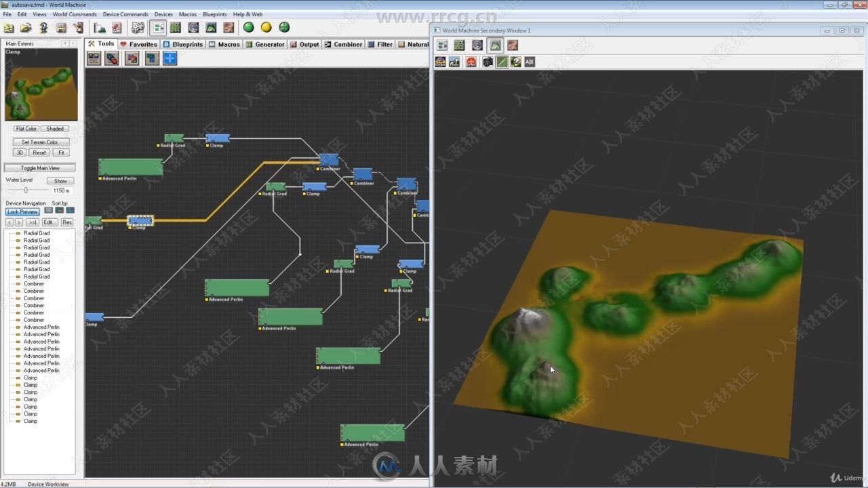Click the 3D preview button
Image resolution: width=868 pixels, height=488 pixels.
point(20,153)
